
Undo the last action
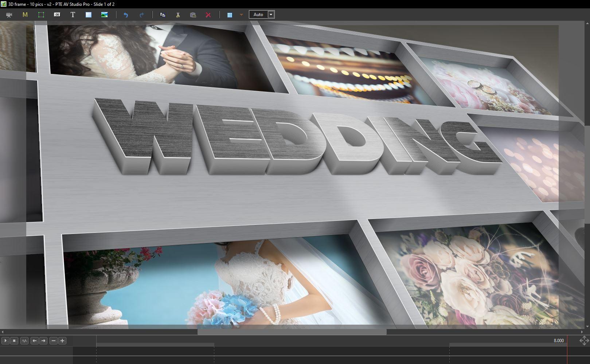[x=126, y=15]
